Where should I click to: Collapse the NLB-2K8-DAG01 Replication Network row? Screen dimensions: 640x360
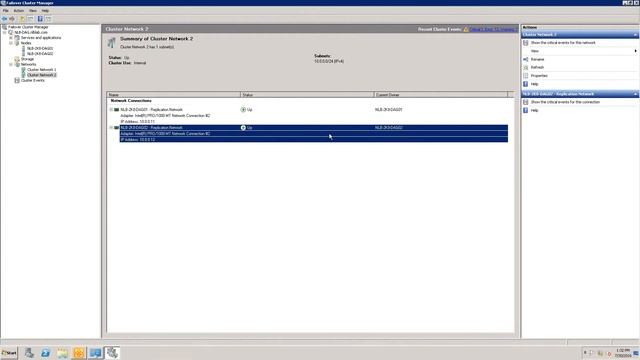111,109
